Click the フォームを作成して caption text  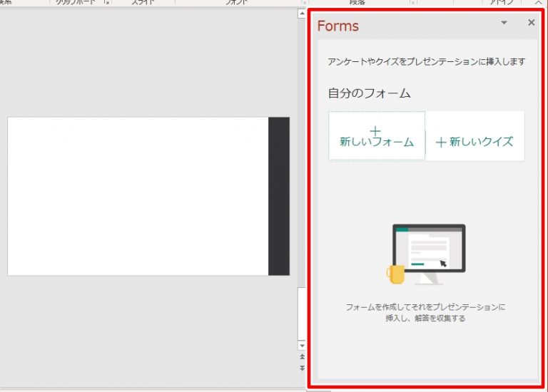coord(425,312)
